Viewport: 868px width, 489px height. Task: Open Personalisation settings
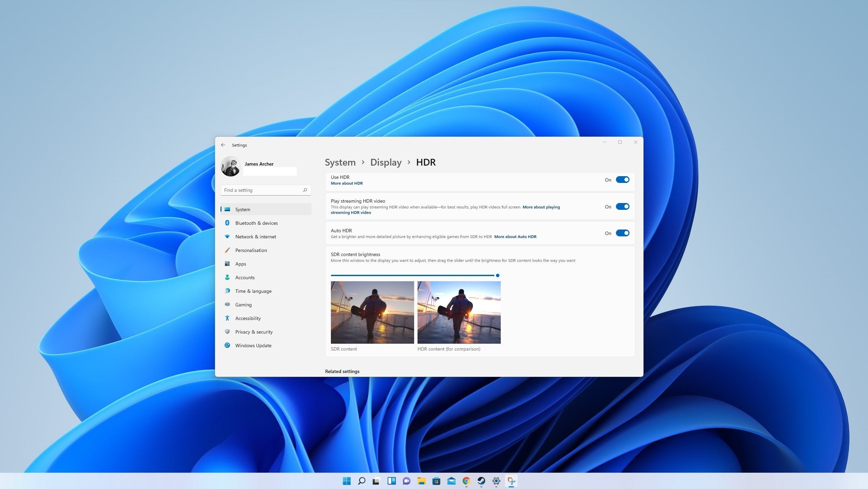click(x=251, y=250)
